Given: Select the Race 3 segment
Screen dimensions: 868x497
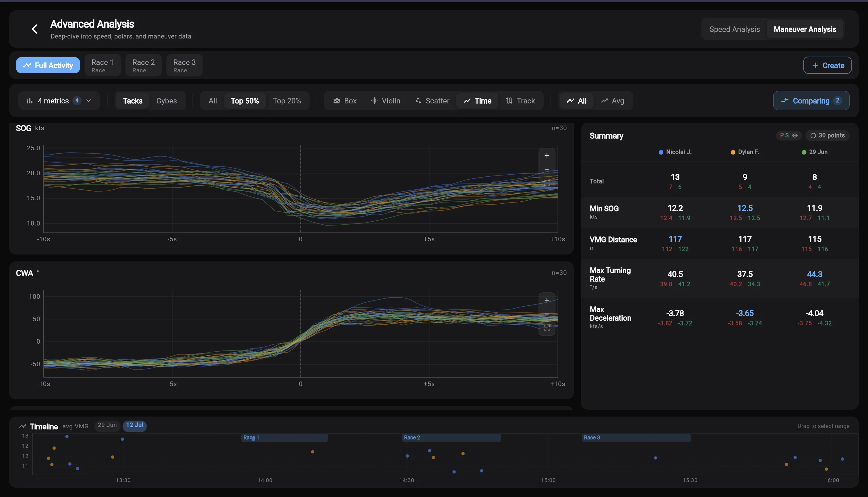Looking at the screenshot, I should pos(184,65).
